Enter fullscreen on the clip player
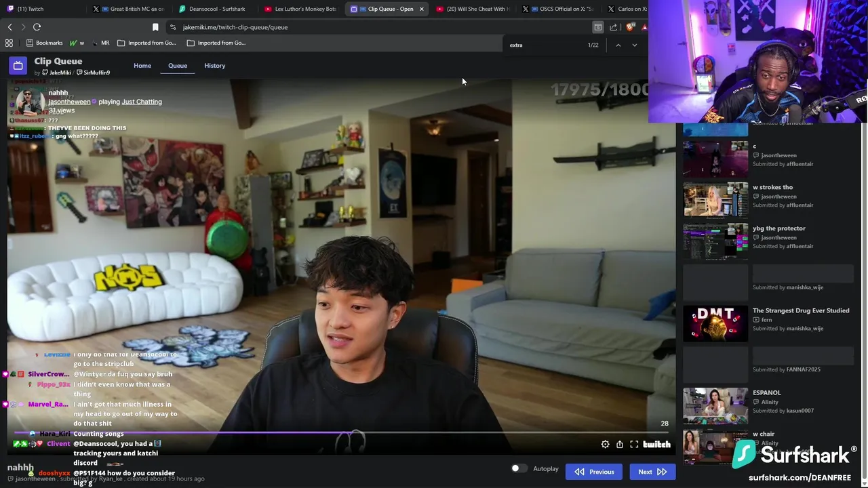 pyautogui.click(x=634, y=445)
